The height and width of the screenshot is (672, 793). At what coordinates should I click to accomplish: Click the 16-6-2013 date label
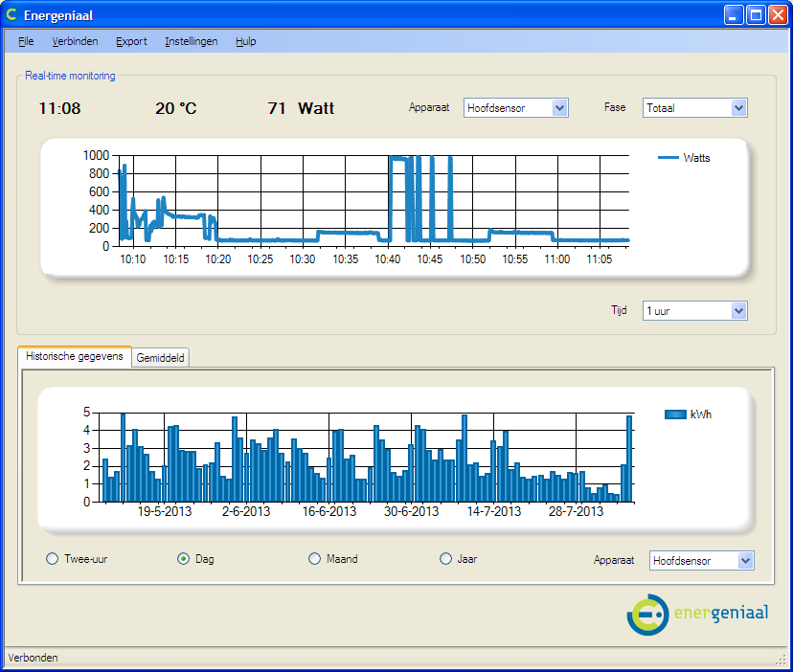[x=329, y=511]
